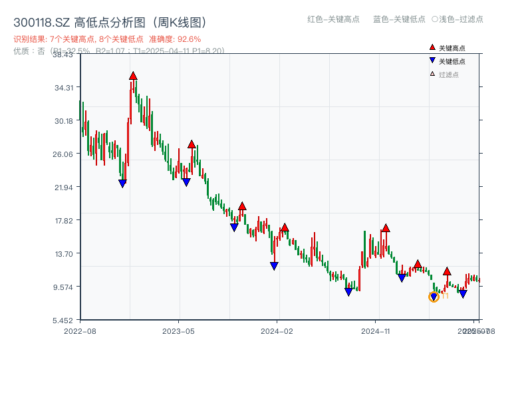The width and height of the screenshot is (532, 399).
Task: Click the red key-high marker above the 2024-02 region
Action: coord(284,228)
